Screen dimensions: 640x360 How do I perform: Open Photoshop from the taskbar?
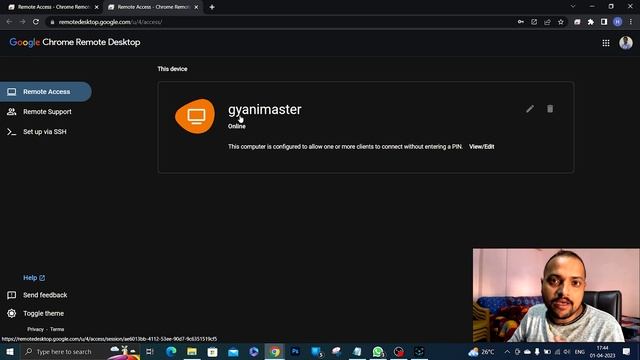pos(295,351)
